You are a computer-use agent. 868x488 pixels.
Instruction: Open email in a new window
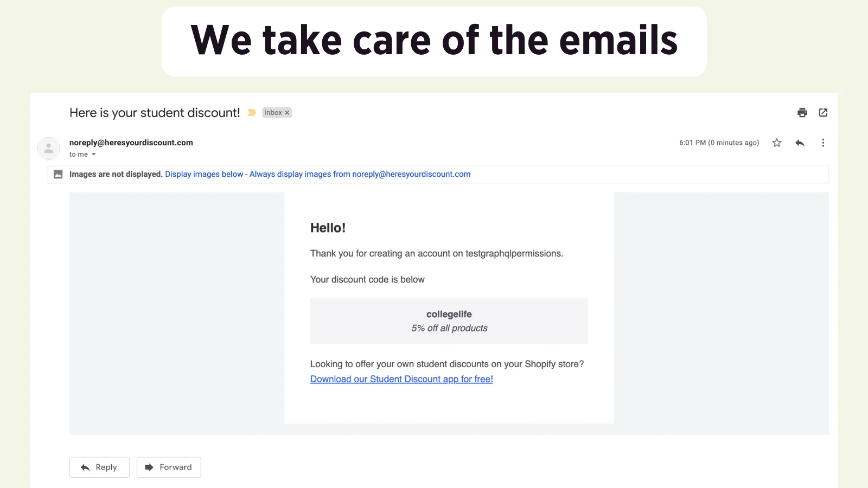[823, 113]
